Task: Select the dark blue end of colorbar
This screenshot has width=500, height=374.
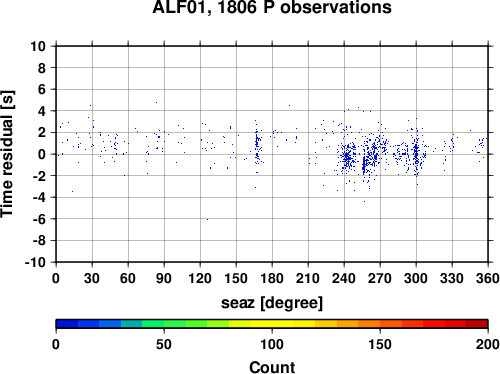Action: 67,324
